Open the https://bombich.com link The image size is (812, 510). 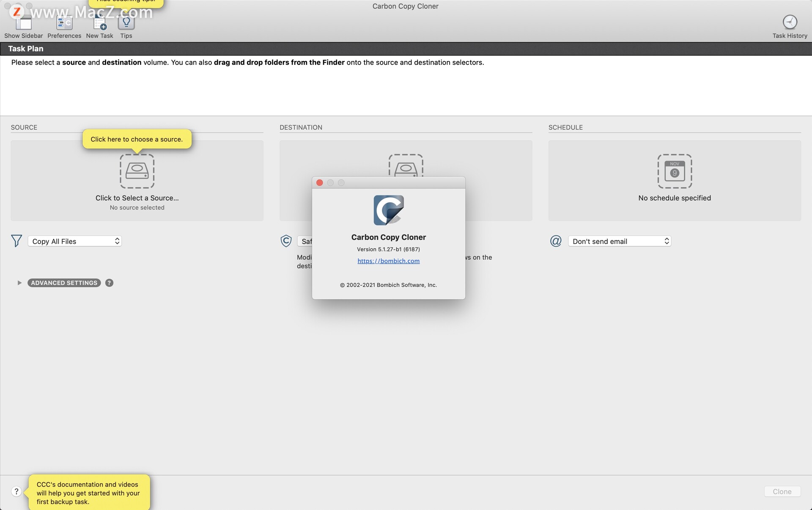tap(389, 261)
